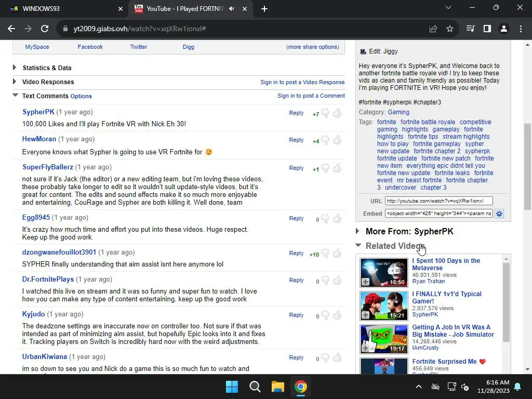Thumbs down Egg8945's comment
Viewport: 532px width, 399px height.
(325, 219)
